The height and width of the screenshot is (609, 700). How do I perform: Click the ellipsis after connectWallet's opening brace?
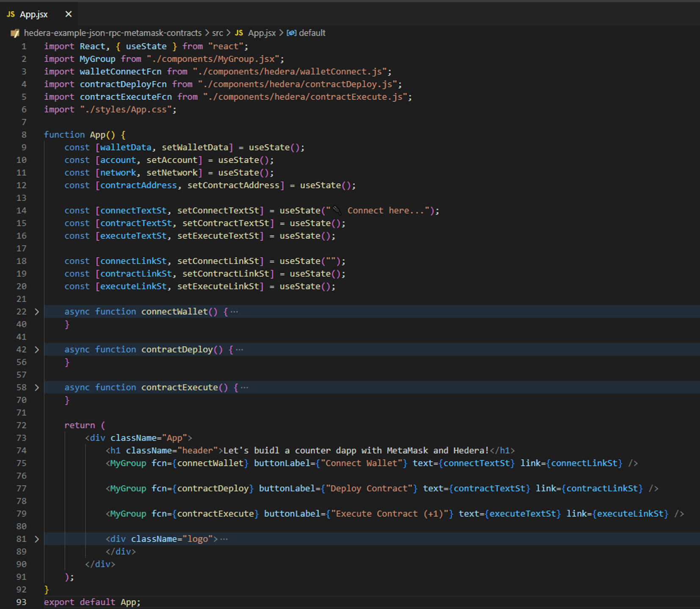click(234, 312)
